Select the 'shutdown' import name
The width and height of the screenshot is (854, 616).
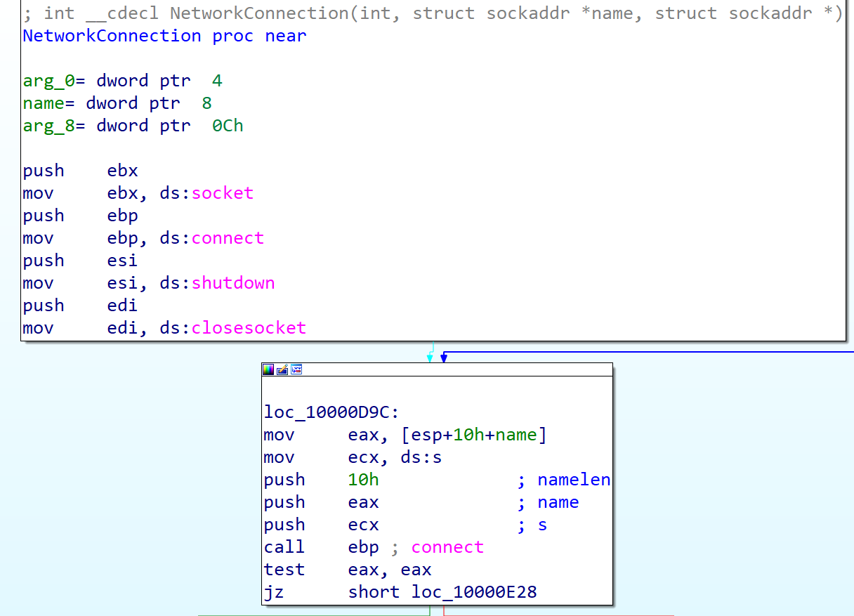(233, 283)
